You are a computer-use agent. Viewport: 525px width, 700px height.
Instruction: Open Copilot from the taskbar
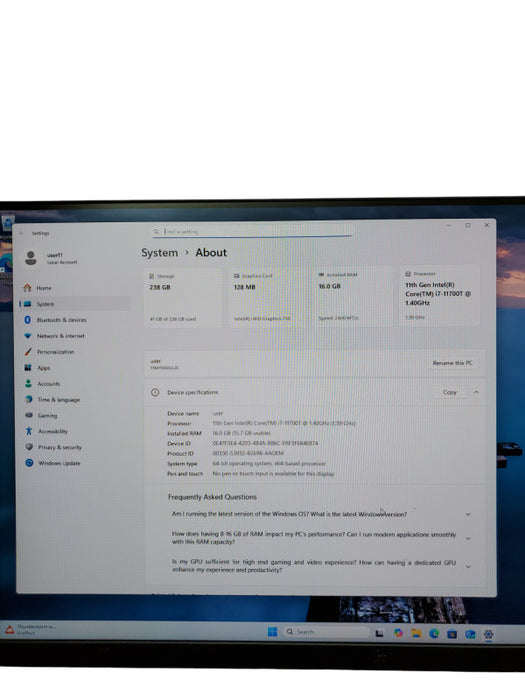click(x=398, y=633)
